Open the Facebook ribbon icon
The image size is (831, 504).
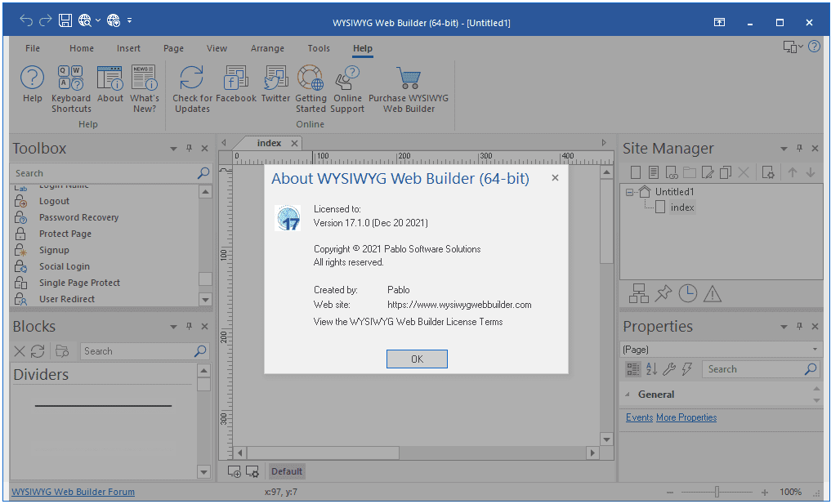point(236,84)
